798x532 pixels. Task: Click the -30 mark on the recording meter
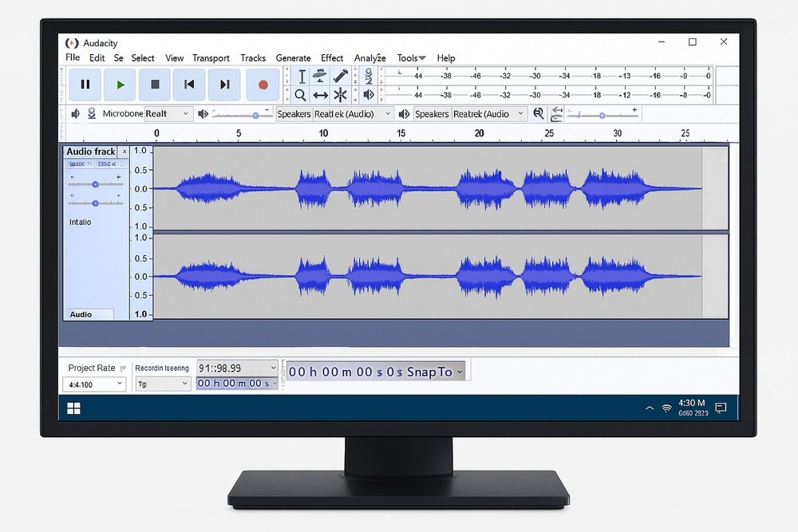[535, 76]
